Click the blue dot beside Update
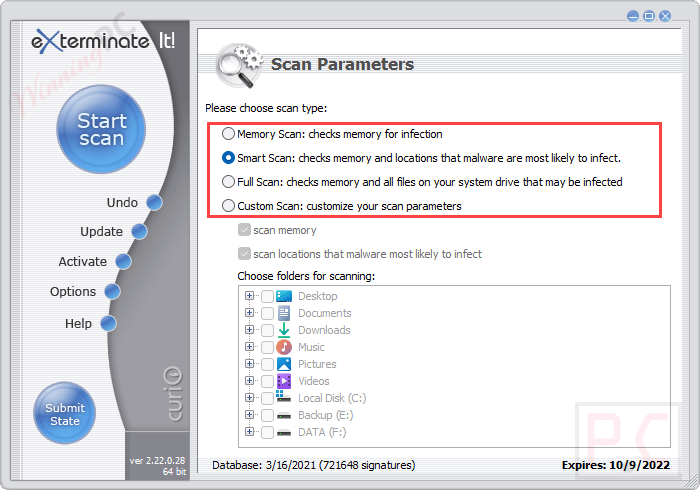 tap(139, 231)
